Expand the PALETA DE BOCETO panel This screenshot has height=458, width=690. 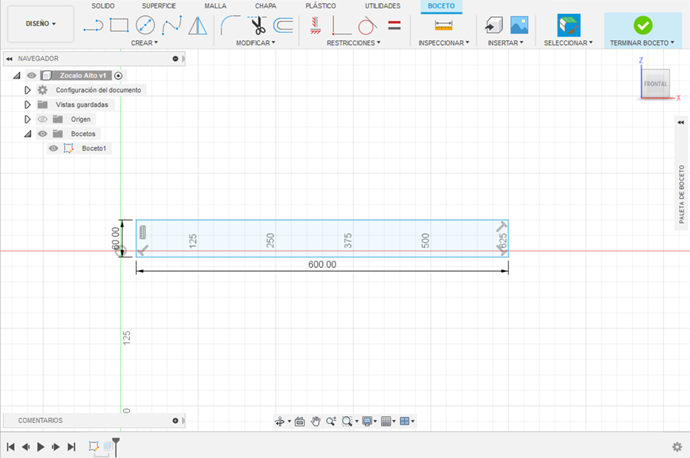[x=681, y=122]
